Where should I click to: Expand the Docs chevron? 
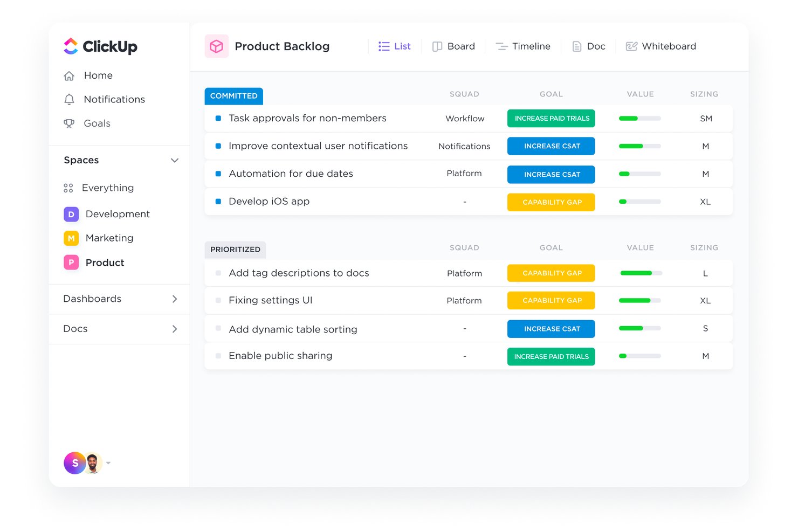coord(175,329)
